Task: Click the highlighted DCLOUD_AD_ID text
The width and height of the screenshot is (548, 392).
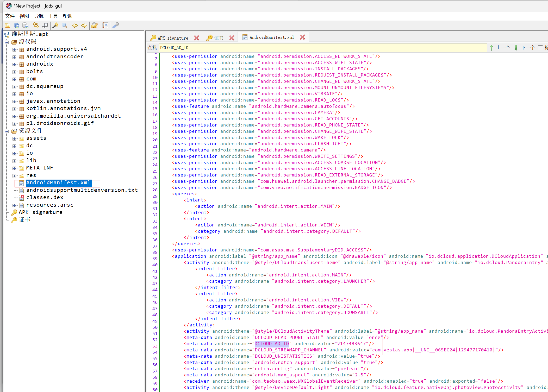Action: tap(272, 344)
